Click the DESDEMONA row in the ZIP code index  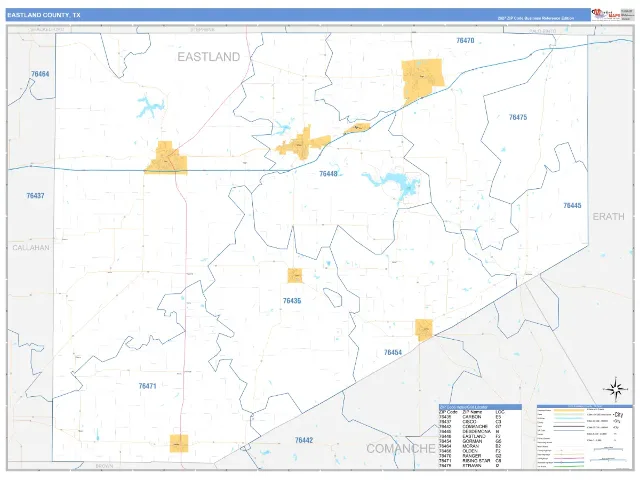coord(470,431)
